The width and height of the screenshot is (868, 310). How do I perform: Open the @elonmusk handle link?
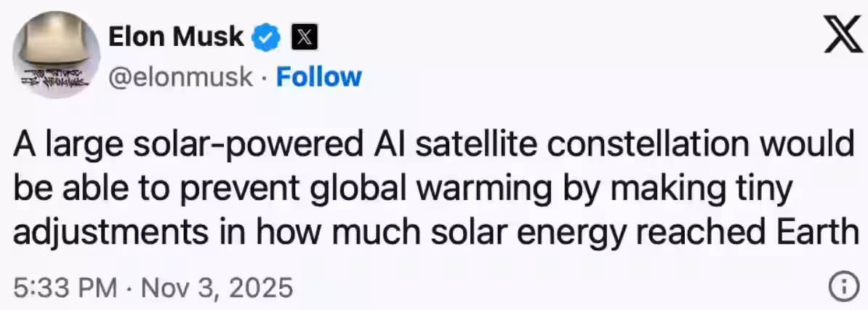click(180, 77)
